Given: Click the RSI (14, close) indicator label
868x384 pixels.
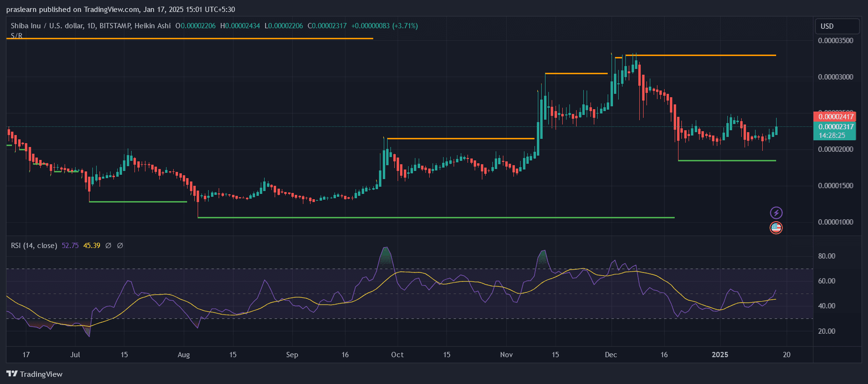Looking at the screenshot, I should 34,246.
